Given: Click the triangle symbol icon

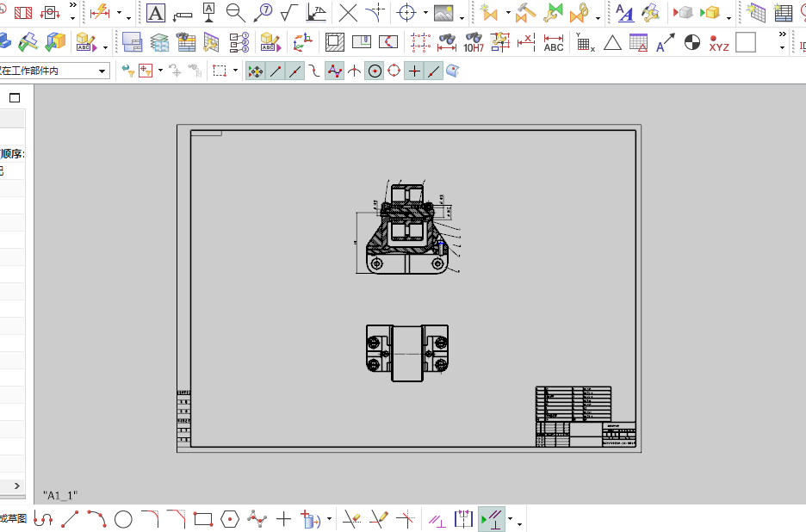Looking at the screenshot, I should pos(612,43).
